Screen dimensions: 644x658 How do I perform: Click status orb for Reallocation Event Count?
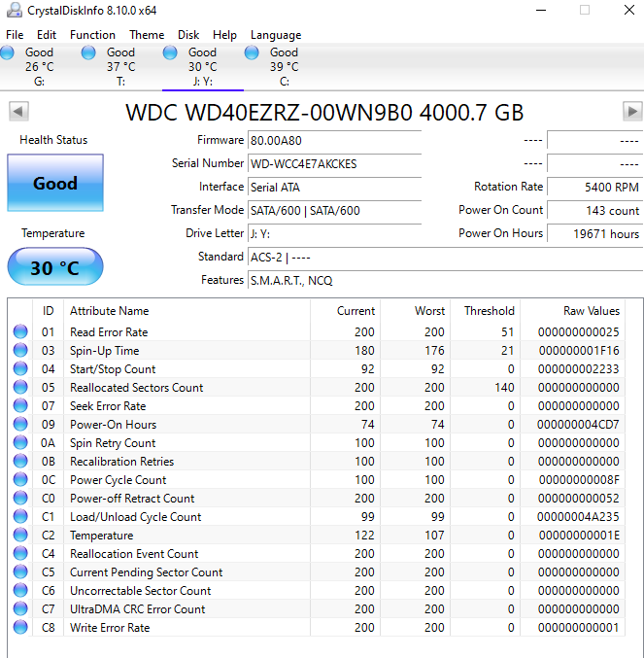20,553
